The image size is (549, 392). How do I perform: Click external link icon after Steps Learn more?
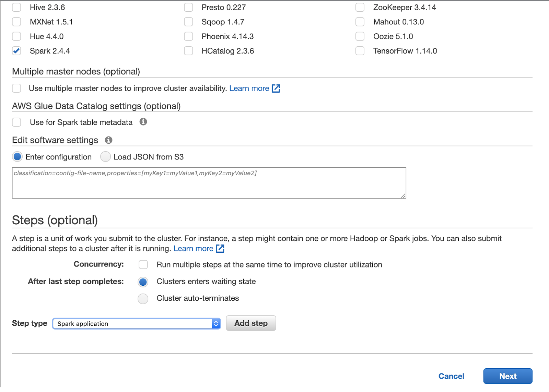click(x=220, y=249)
